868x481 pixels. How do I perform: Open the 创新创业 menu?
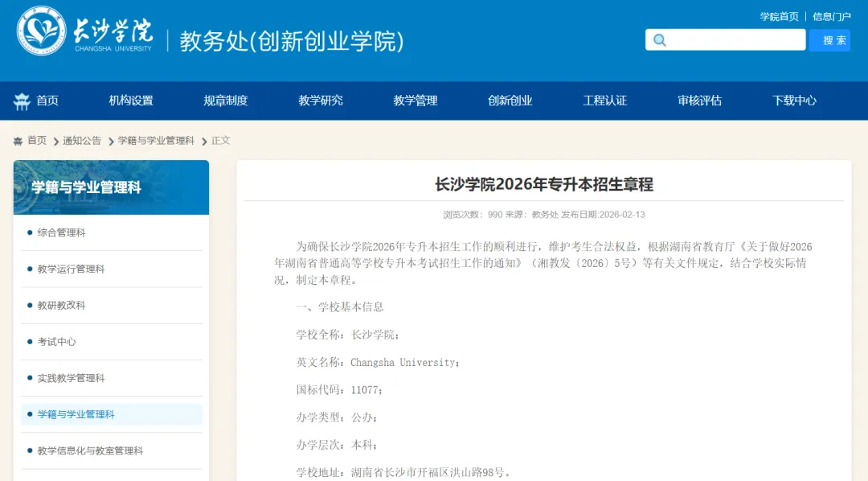click(510, 101)
